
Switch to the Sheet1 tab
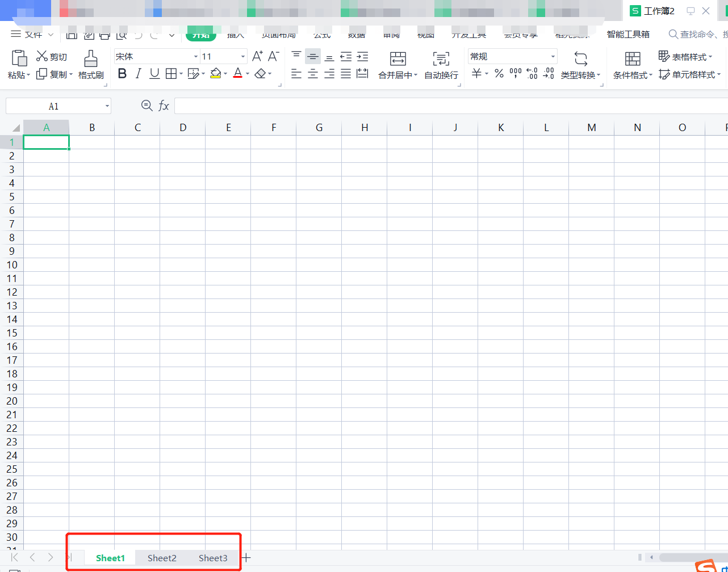pos(110,558)
